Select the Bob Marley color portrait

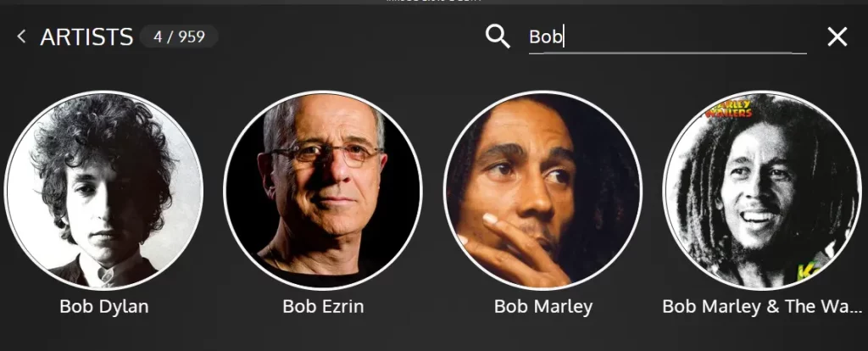point(543,190)
